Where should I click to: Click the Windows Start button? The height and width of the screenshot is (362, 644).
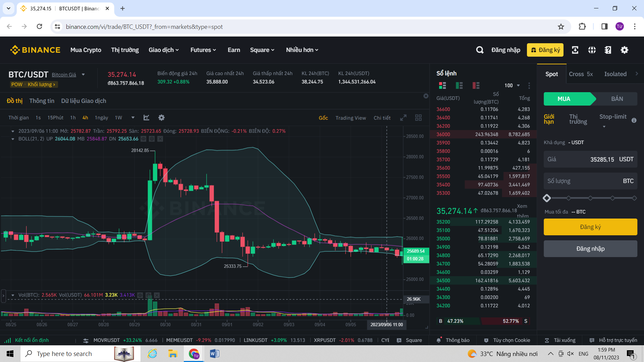tap(10, 354)
